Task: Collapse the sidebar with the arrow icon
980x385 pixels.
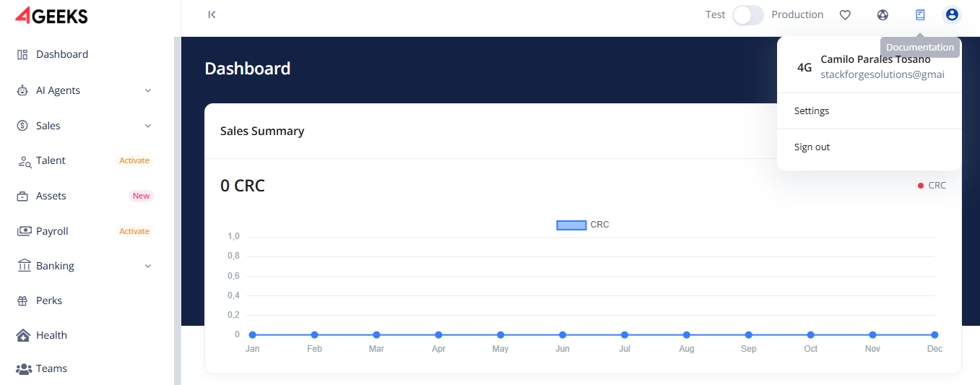Action: pyautogui.click(x=212, y=14)
